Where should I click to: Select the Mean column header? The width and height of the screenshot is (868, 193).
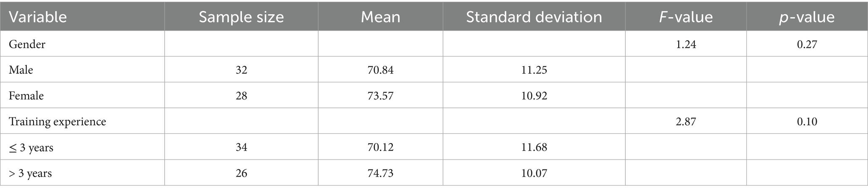[380, 17]
